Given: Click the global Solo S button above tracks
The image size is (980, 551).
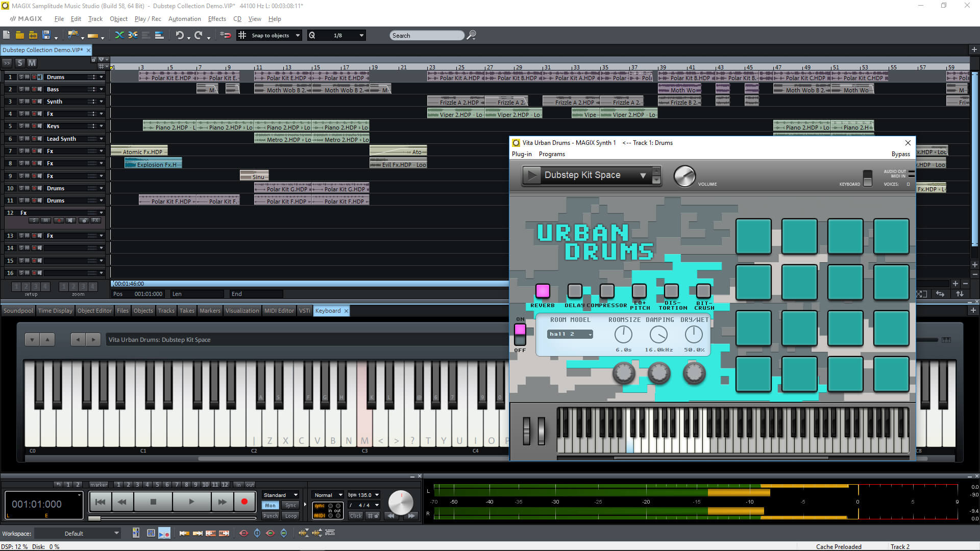Looking at the screenshot, I should 20,63.
